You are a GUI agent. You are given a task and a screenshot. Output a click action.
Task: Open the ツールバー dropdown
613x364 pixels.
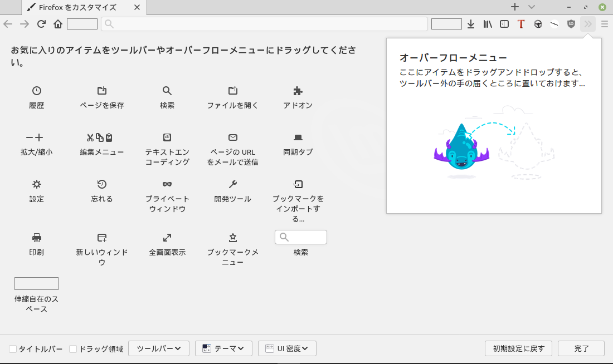point(159,348)
